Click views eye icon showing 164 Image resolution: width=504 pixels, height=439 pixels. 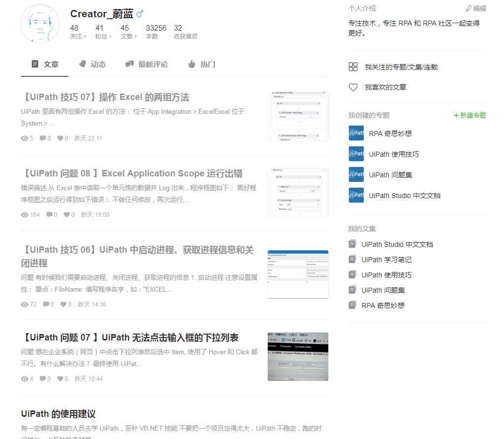tap(25, 215)
